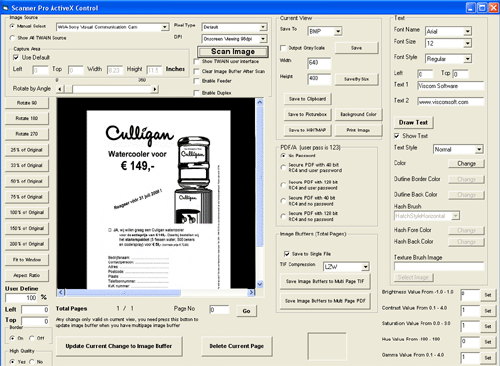This screenshot has height=366, width=500.
Task: Open the Save To format dropdown
Action: (338, 31)
